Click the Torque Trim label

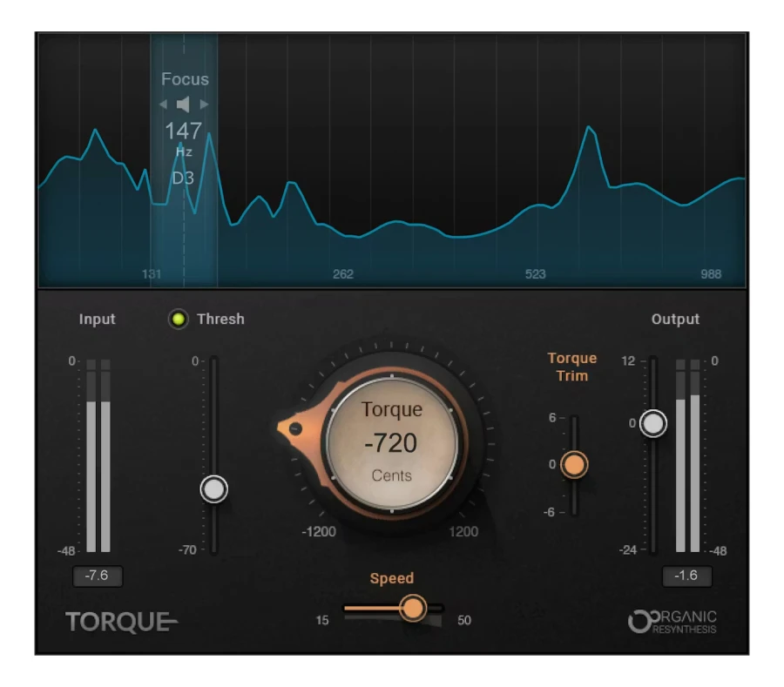point(572,367)
